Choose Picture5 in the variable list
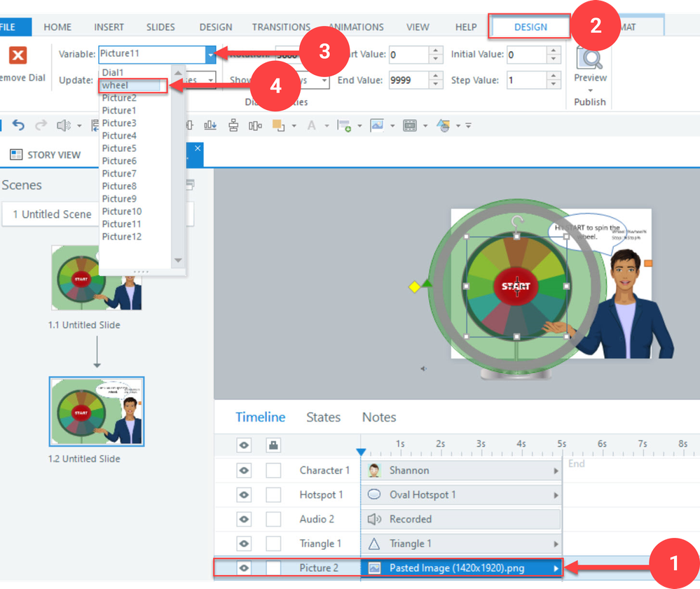This screenshot has height=589, width=700. click(120, 148)
